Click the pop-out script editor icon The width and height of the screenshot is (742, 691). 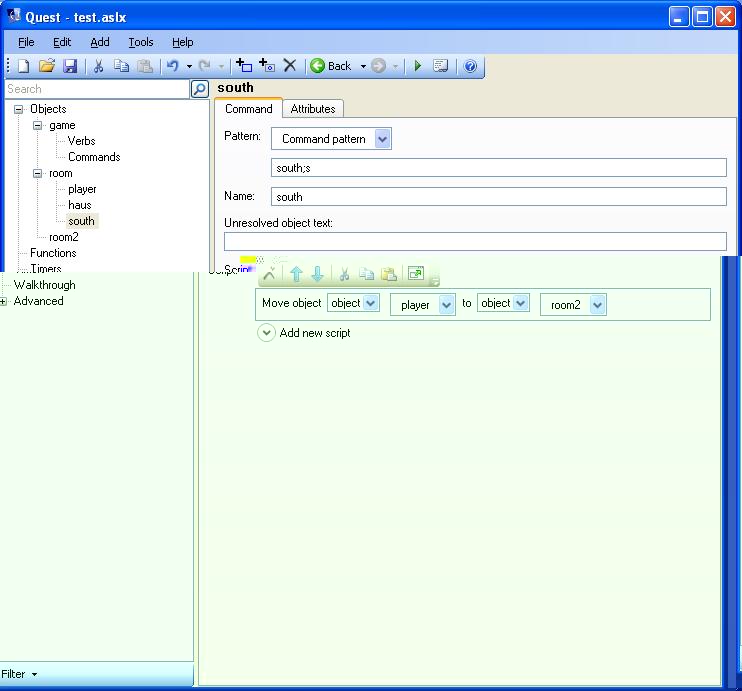tap(416, 274)
